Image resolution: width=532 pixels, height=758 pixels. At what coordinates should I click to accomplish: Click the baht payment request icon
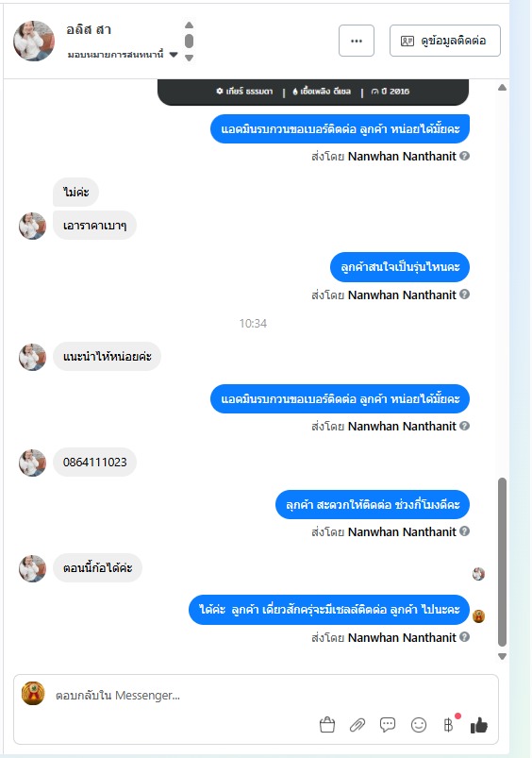click(x=448, y=725)
